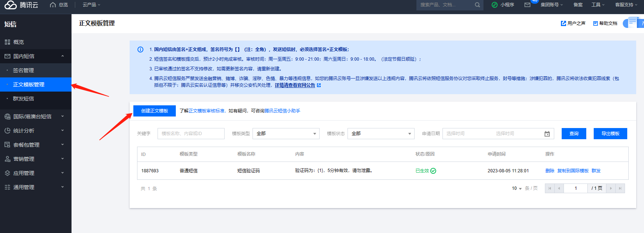
Task: Click the 已生效 status text
Action: [422, 171]
